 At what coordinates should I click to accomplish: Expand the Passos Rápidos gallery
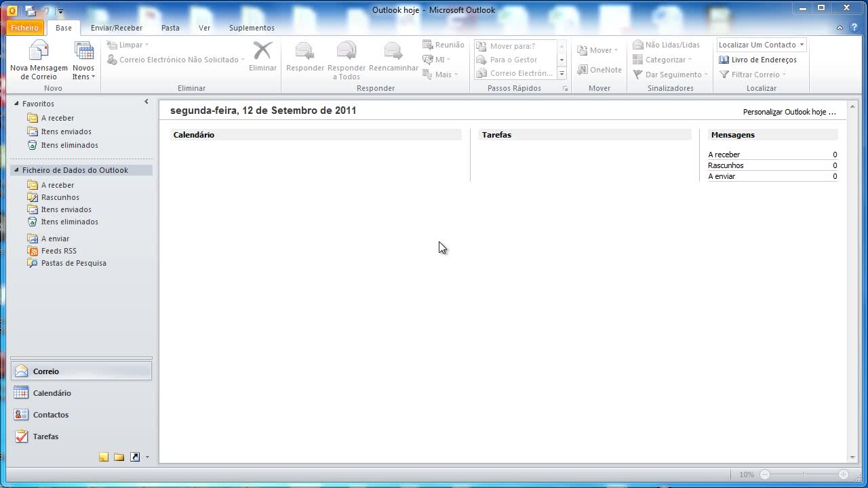[561, 73]
